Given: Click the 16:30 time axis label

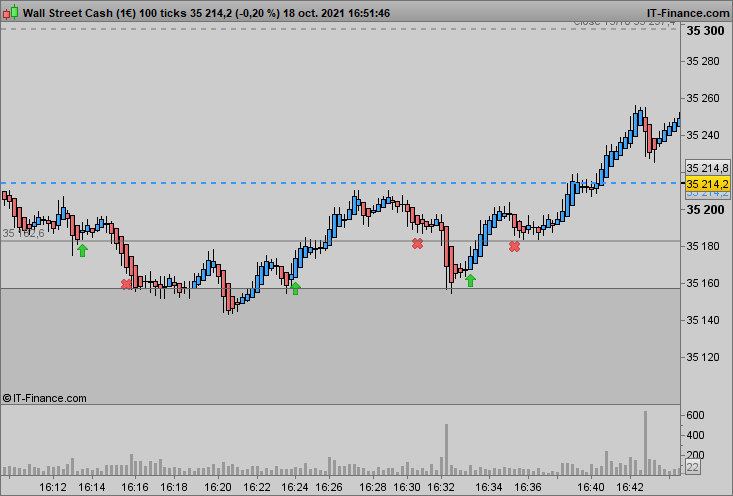Looking at the screenshot, I should (x=407, y=487).
